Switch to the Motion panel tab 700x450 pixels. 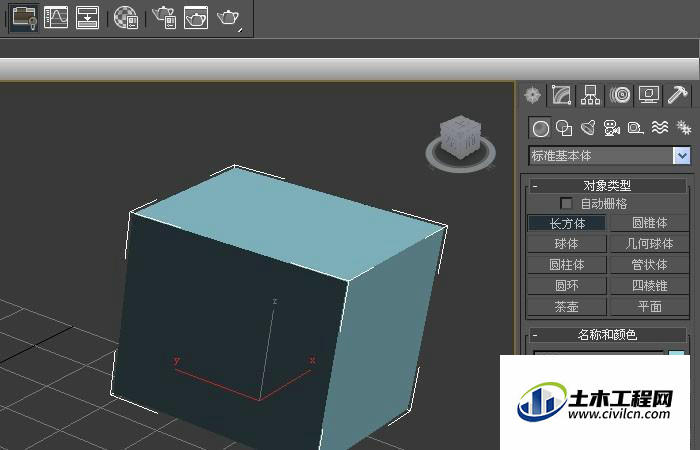click(620, 95)
